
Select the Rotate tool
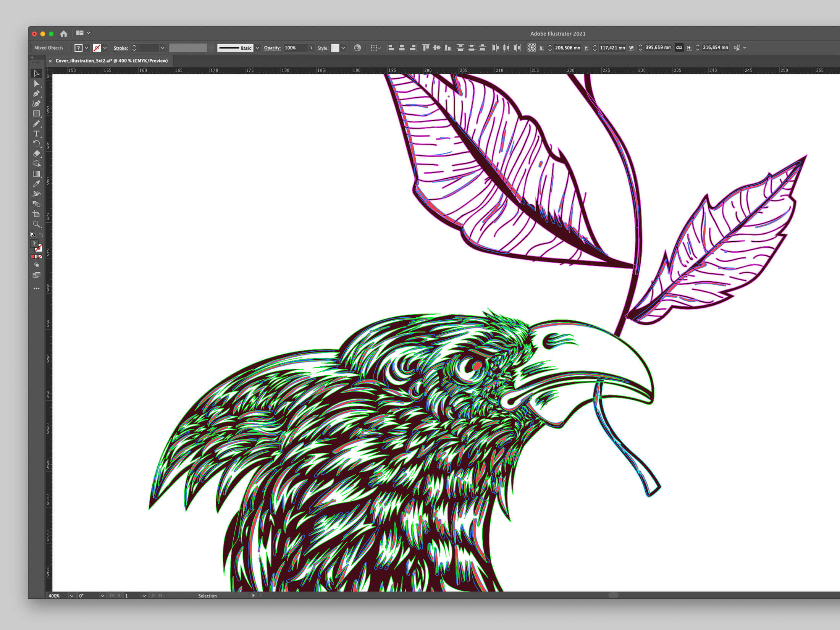click(x=37, y=144)
